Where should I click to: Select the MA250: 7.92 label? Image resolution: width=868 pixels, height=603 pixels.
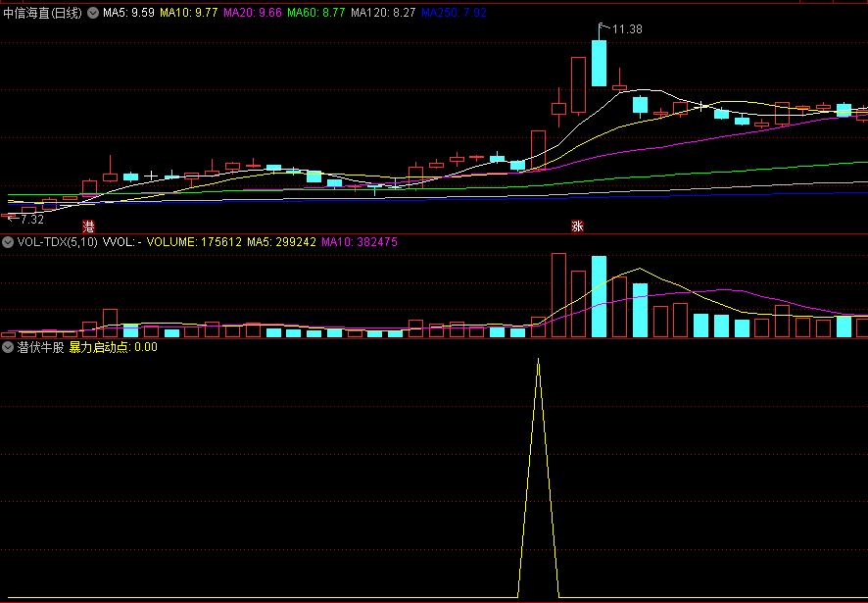[x=454, y=14]
